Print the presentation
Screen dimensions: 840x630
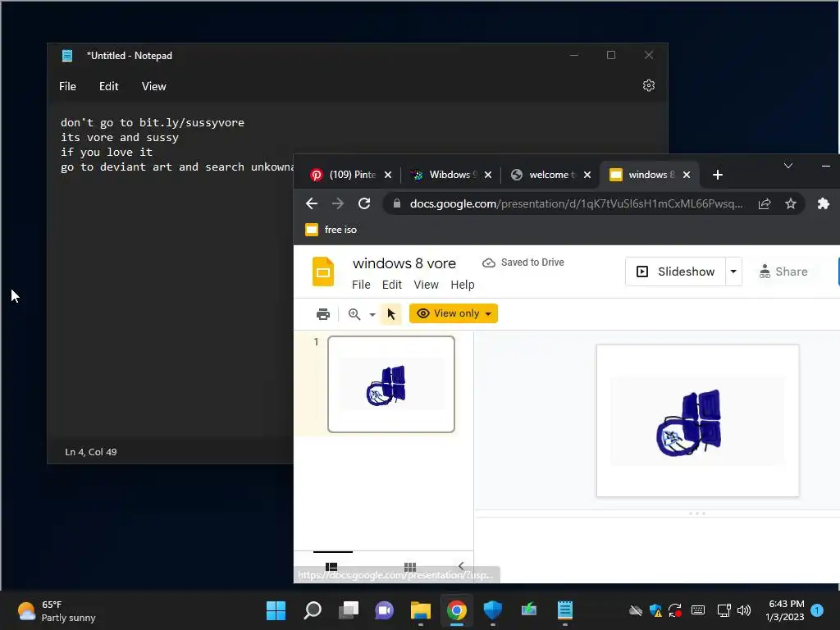tap(323, 314)
